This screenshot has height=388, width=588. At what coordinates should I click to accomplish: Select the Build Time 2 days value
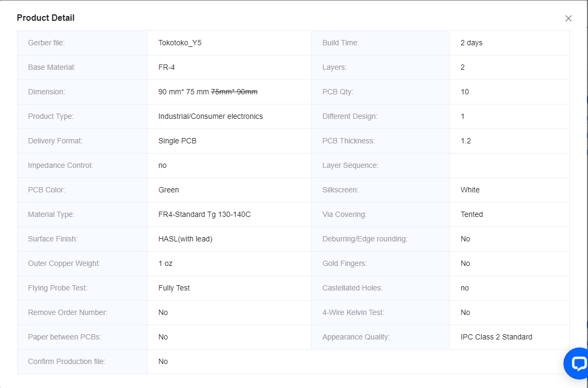click(471, 43)
